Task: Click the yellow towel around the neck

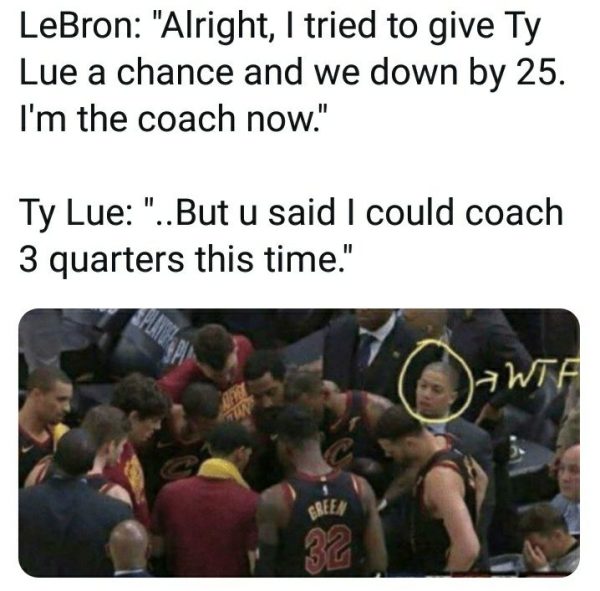Action: pos(220,470)
